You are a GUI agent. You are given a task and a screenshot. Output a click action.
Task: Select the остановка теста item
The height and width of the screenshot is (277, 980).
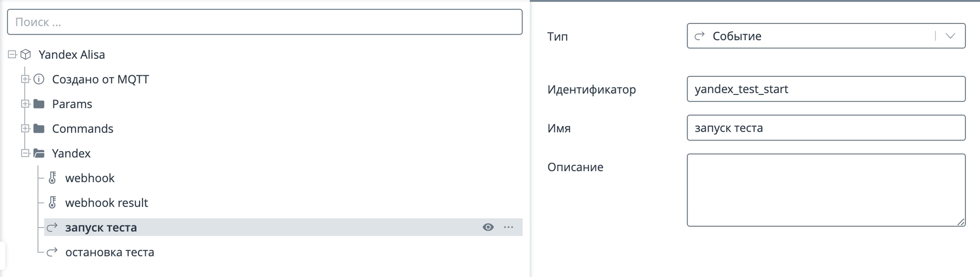tap(110, 252)
